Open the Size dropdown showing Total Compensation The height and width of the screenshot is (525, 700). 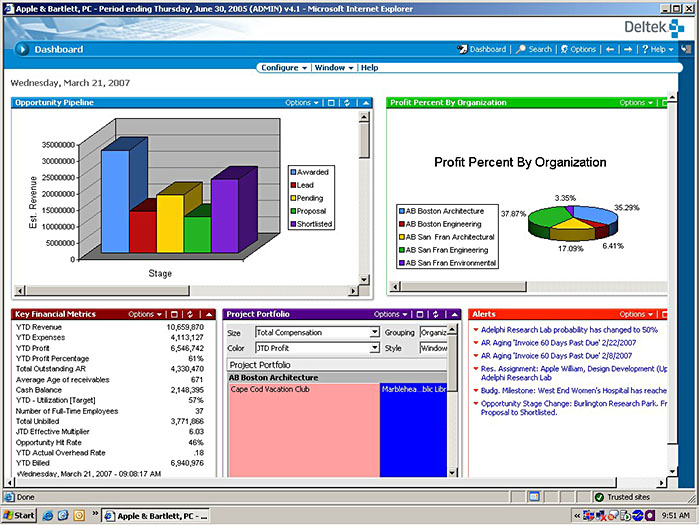coord(317,333)
